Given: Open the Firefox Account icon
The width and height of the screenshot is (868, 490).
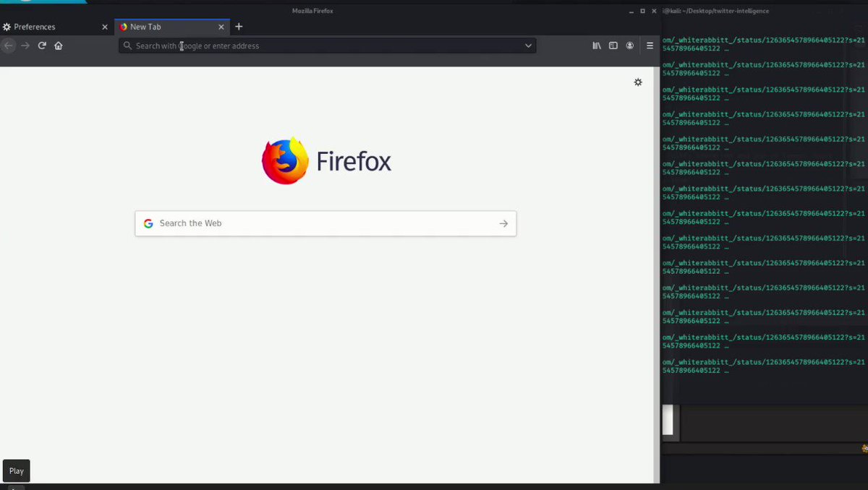Looking at the screenshot, I should tap(630, 46).
